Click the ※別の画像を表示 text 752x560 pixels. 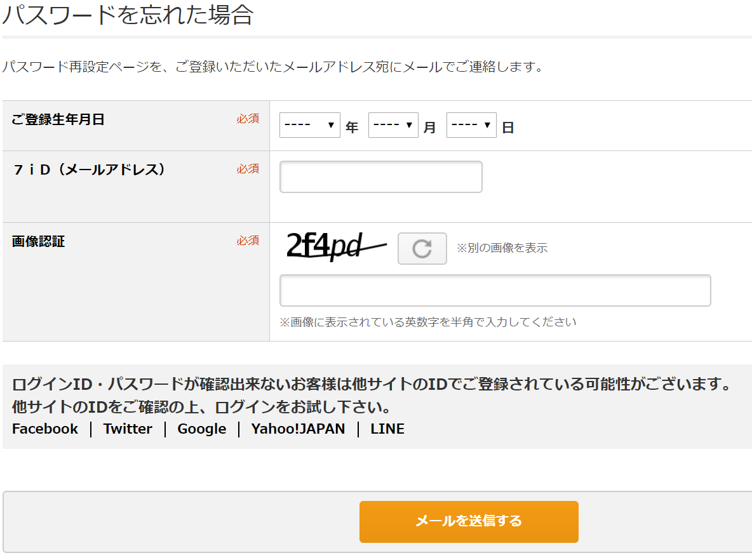tap(502, 248)
